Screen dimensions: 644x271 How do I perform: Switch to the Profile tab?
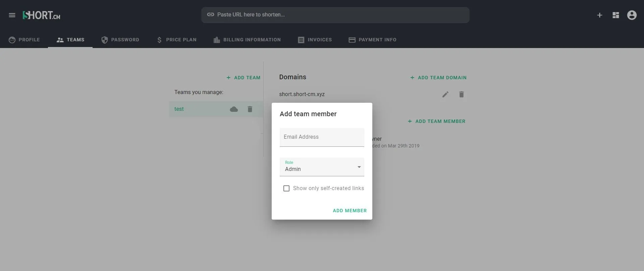point(24,40)
